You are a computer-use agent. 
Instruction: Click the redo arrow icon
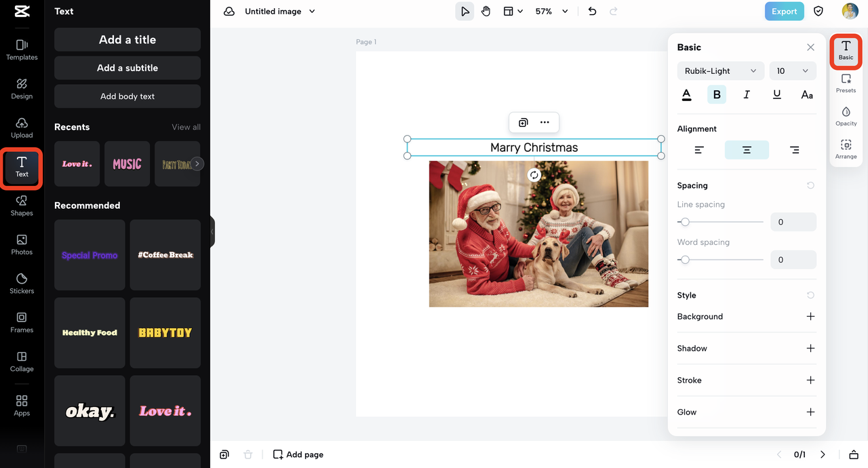(x=614, y=12)
